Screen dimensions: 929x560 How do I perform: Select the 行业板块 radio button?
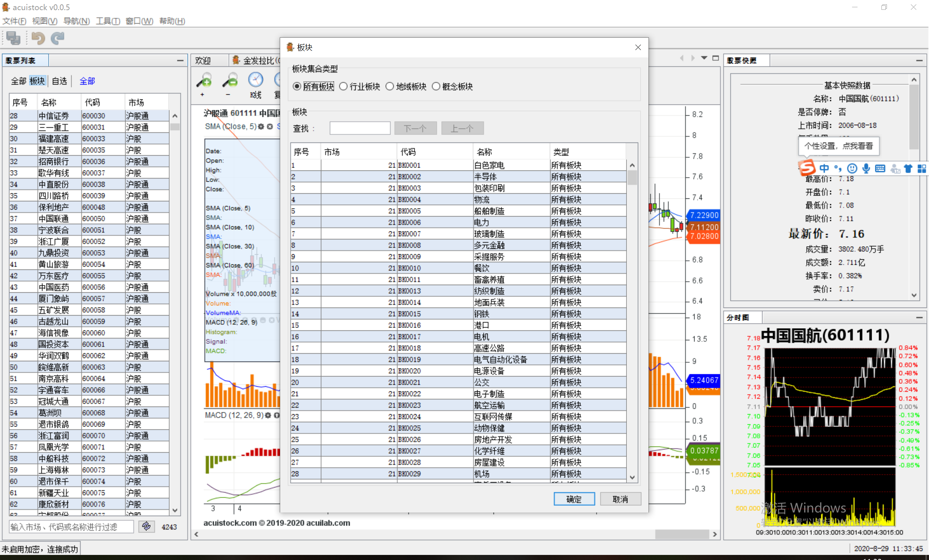[x=343, y=87]
